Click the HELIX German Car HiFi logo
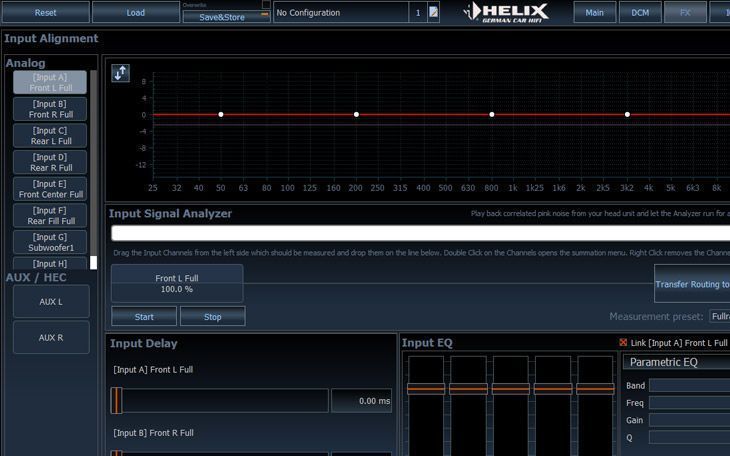This screenshot has height=456, width=730. (x=507, y=13)
